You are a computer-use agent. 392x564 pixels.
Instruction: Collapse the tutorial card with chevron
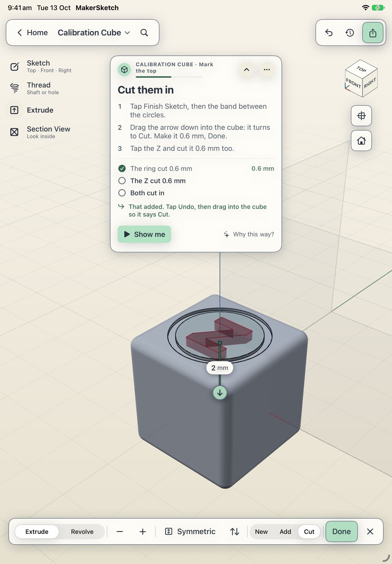tap(246, 69)
